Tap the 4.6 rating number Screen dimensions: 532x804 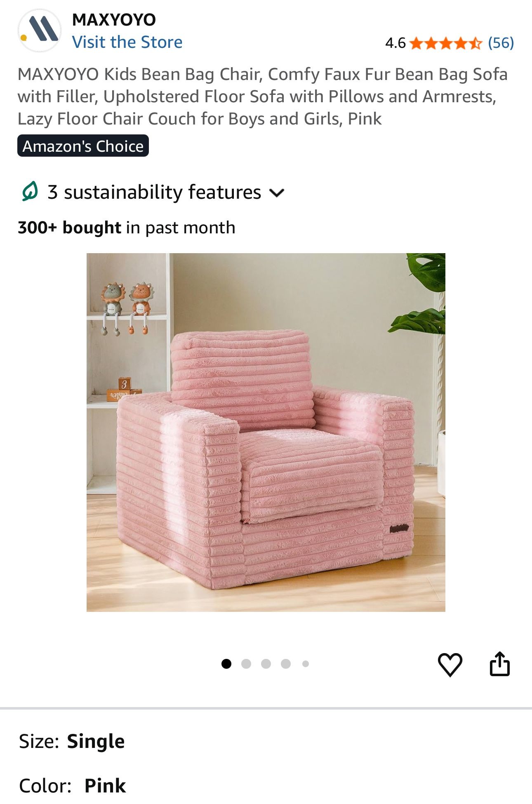click(x=395, y=43)
